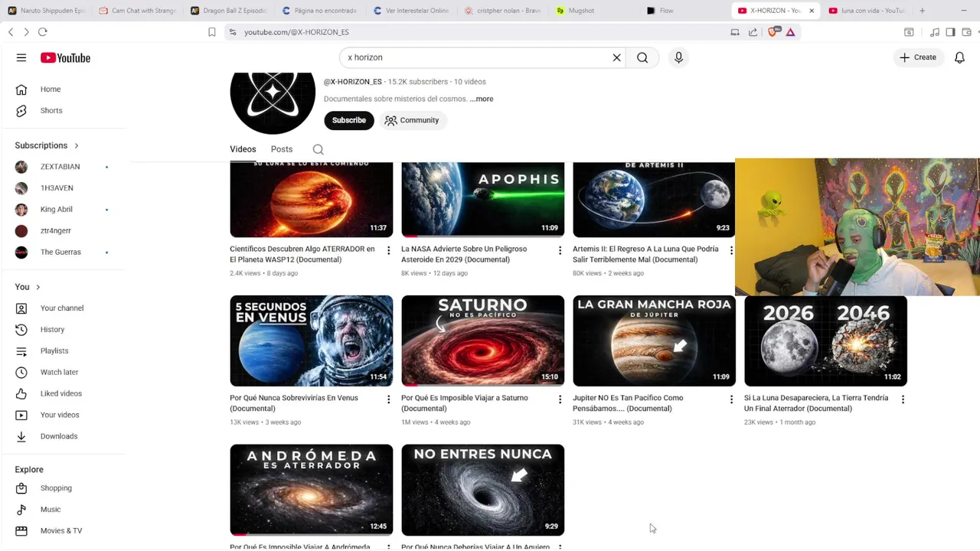The width and height of the screenshot is (980, 551).
Task: Click the YouTube logo
Action: tap(65, 57)
